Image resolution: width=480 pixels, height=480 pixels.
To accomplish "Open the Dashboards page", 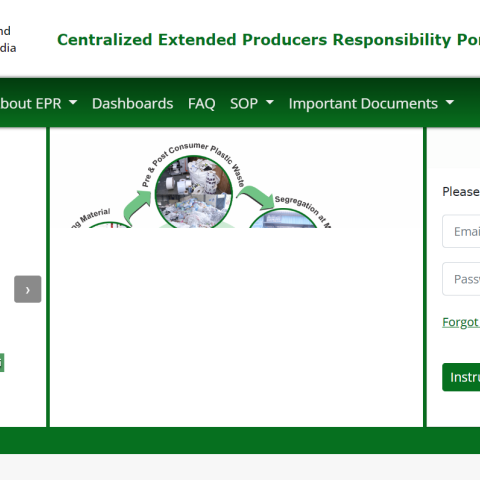I will coord(132,103).
